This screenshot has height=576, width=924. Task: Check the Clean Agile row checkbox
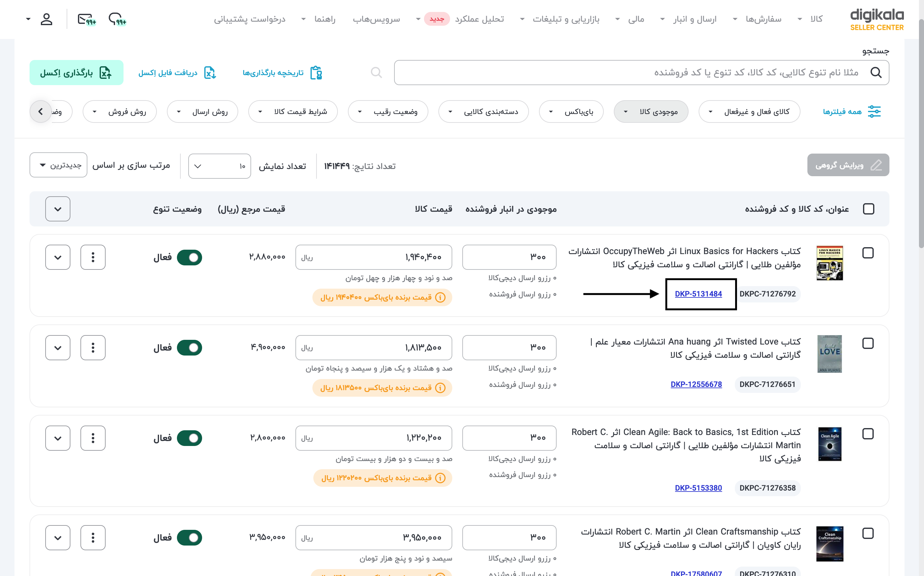pos(868,434)
